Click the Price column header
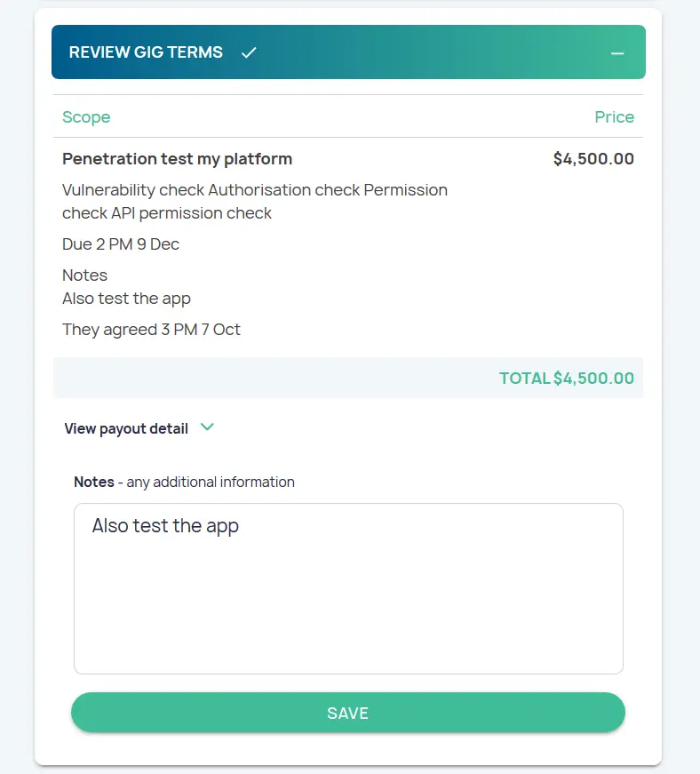Screen dimensions: 700x774 [614, 117]
